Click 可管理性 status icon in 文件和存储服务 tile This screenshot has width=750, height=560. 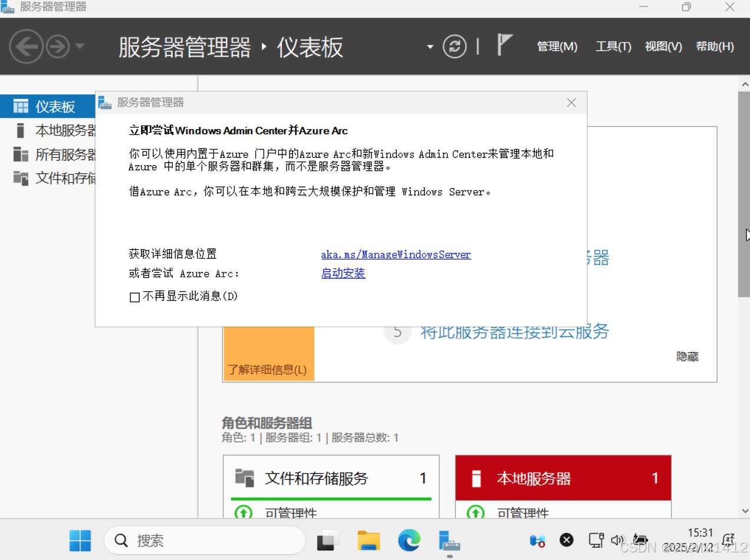244,512
